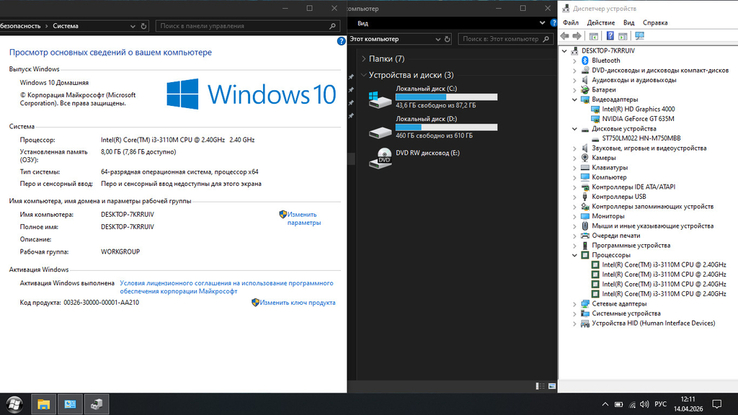Click the speaker volume icon in system tray
The width and height of the screenshot is (738, 415).
(x=644, y=405)
